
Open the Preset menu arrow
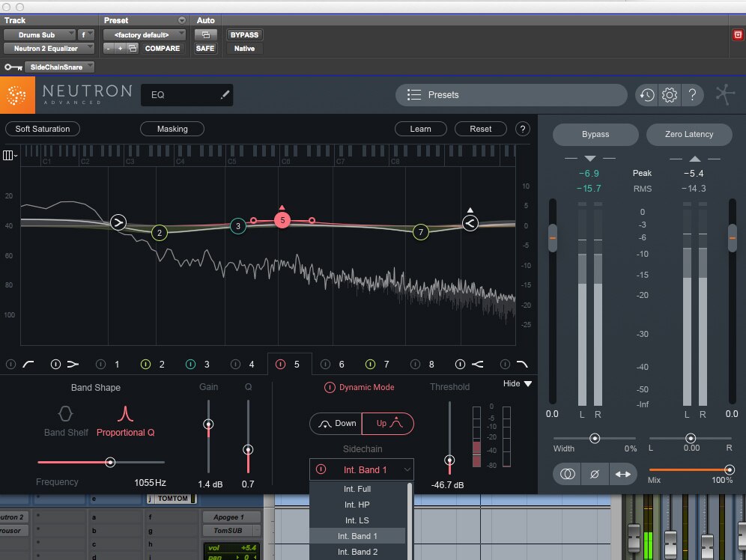[x=182, y=20]
